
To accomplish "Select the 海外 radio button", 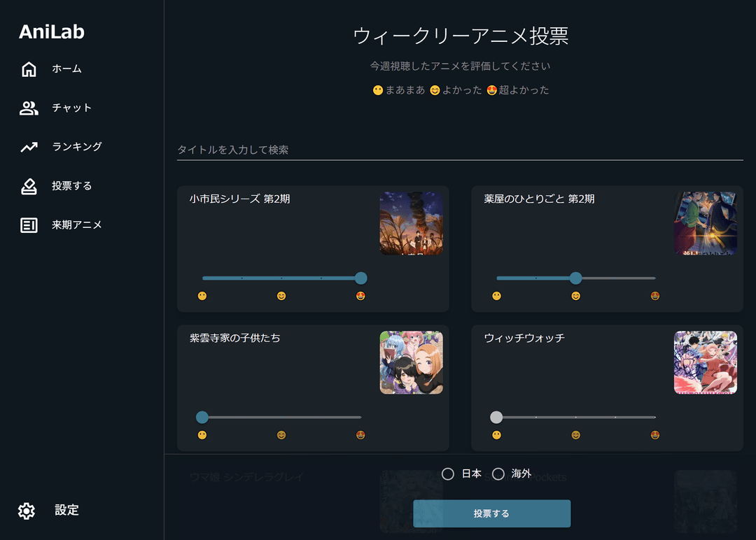I will [498, 474].
